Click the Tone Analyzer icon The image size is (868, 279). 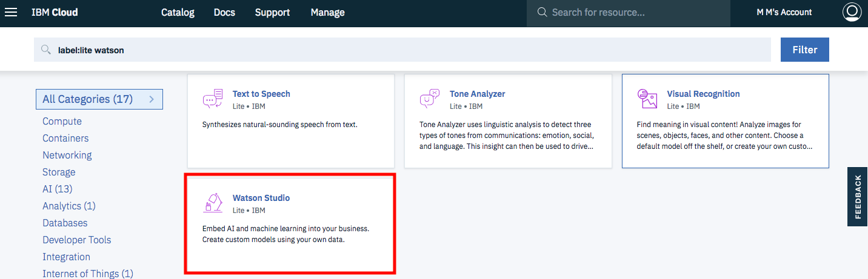430,99
